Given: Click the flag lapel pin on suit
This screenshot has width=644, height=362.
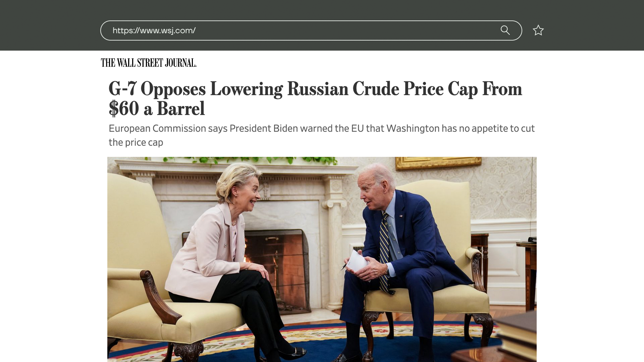Looking at the screenshot, I should pyautogui.click(x=401, y=216).
